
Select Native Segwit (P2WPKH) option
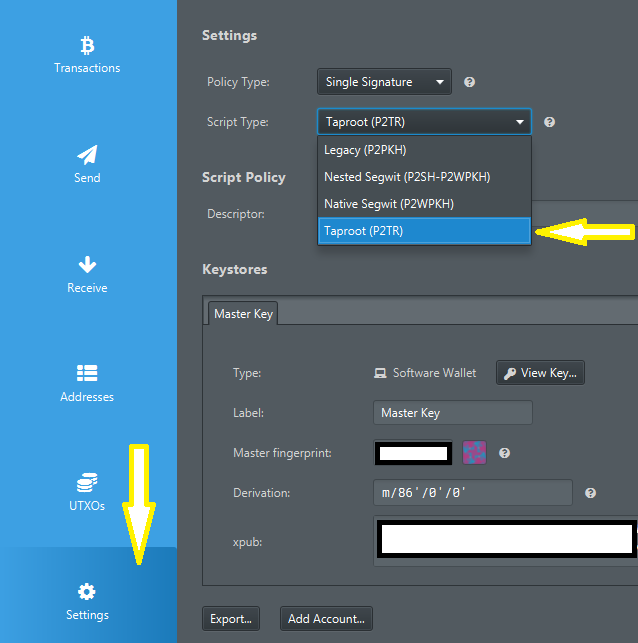(388, 204)
